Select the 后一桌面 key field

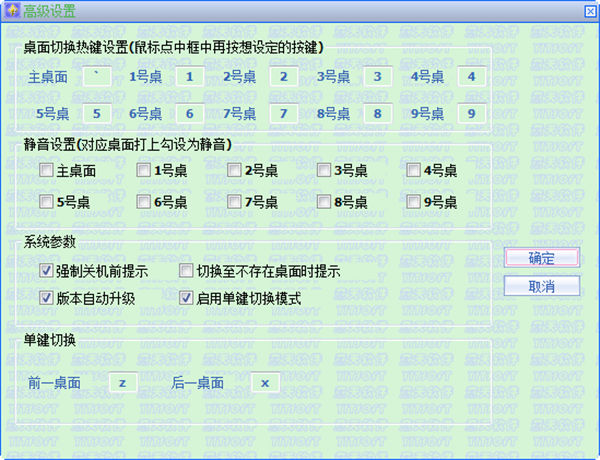265,383
